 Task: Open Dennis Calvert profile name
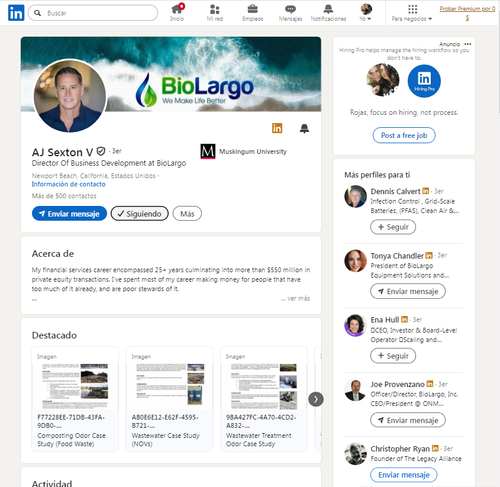[395, 191]
